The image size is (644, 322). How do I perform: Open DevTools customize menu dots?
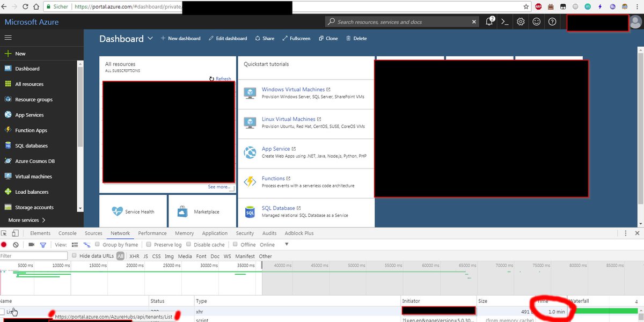click(625, 233)
